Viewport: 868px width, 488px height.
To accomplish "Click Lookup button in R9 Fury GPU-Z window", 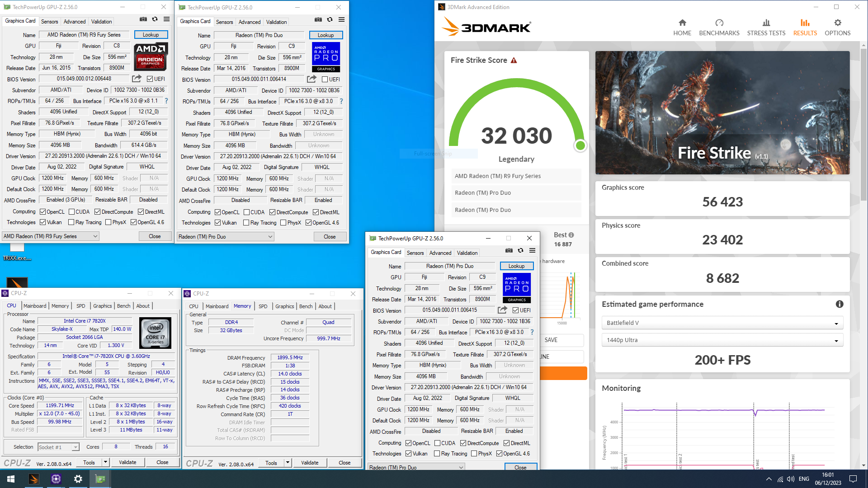I will pos(151,35).
